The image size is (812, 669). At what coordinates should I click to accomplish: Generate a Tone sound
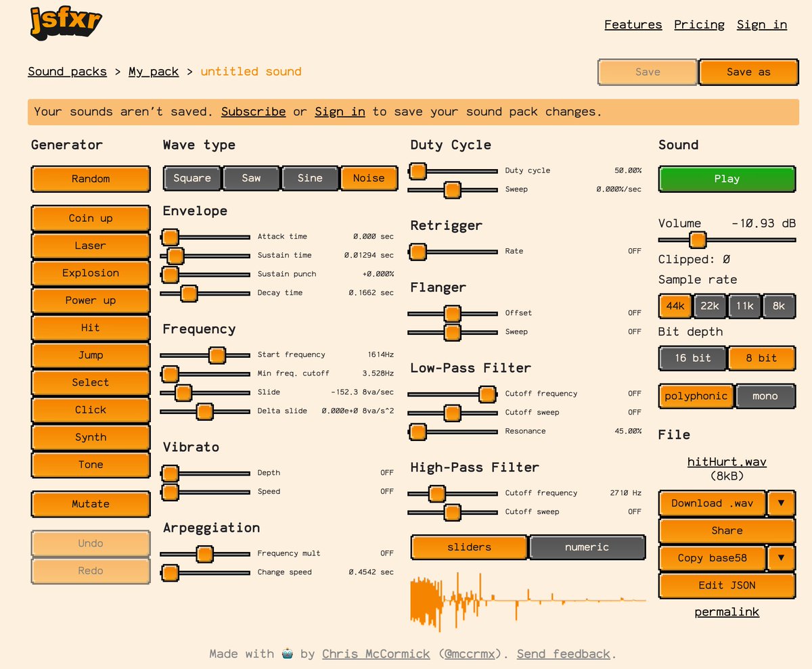91,464
